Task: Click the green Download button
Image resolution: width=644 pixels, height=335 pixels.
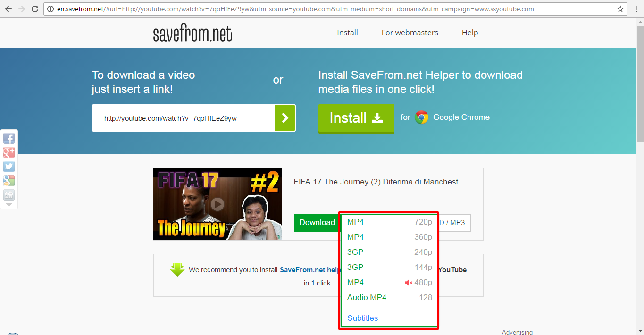Action: tap(317, 222)
